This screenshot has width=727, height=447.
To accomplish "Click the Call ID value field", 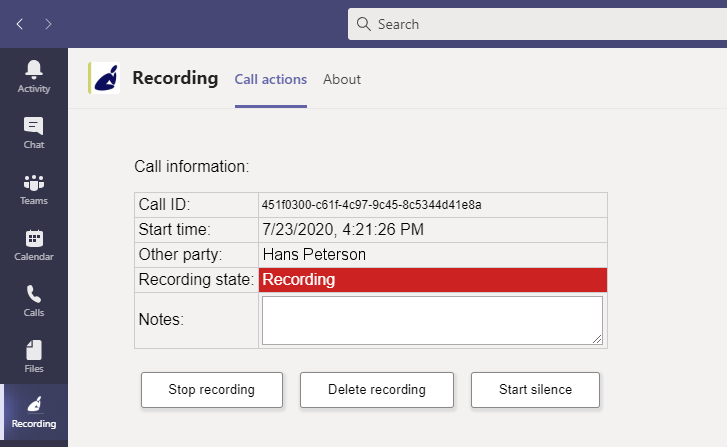I will click(433, 205).
